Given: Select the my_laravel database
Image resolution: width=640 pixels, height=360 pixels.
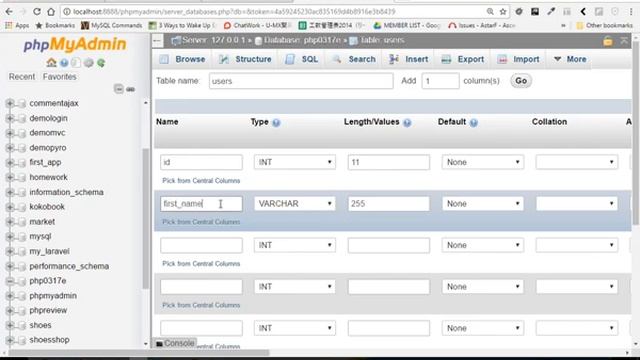Looking at the screenshot, I should [x=49, y=251].
